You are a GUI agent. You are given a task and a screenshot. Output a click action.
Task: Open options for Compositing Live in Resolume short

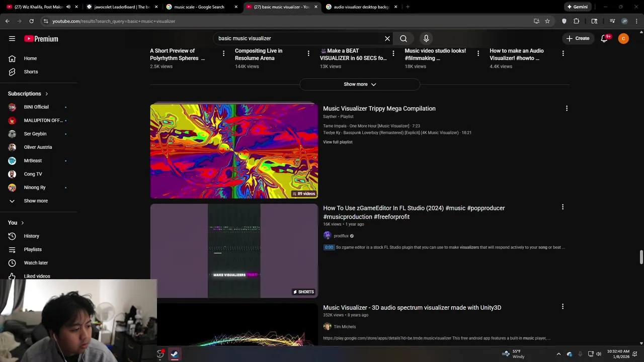pyautogui.click(x=308, y=53)
